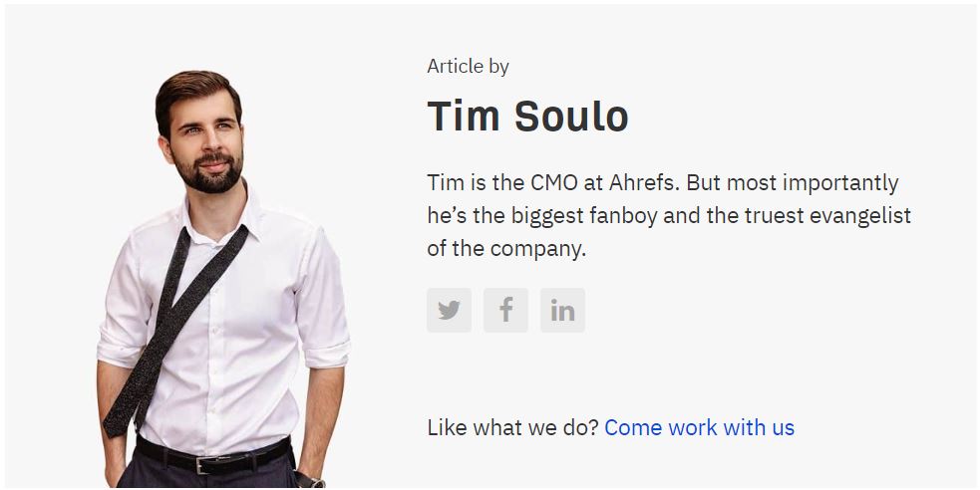The width and height of the screenshot is (980, 490).
Task: Open Tim Soulo's Twitter profile icon
Action: [449, 311]
